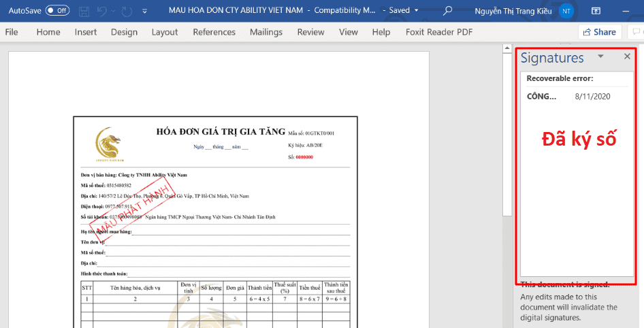644x328 pixels.
Task: Click Mã số thuế: 0315480582 line
Action: pyautogui.click(x=106, y=186)
